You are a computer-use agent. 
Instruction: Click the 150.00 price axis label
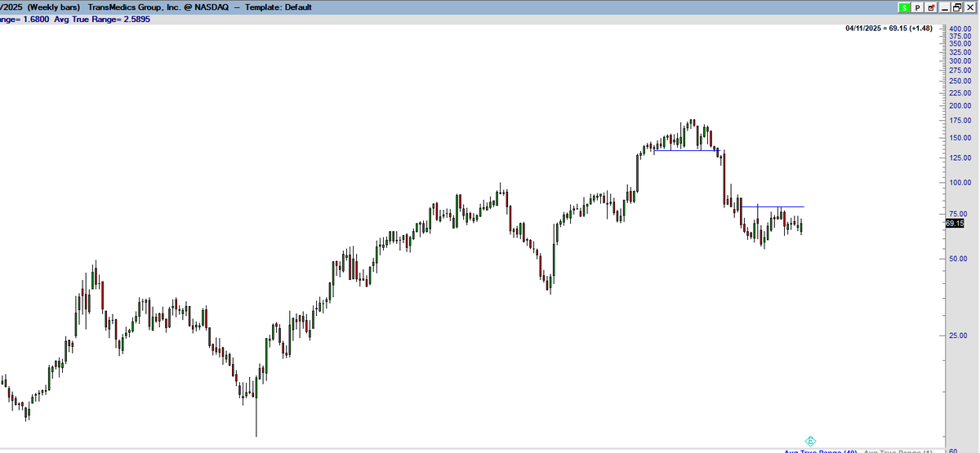coord(960,138)
